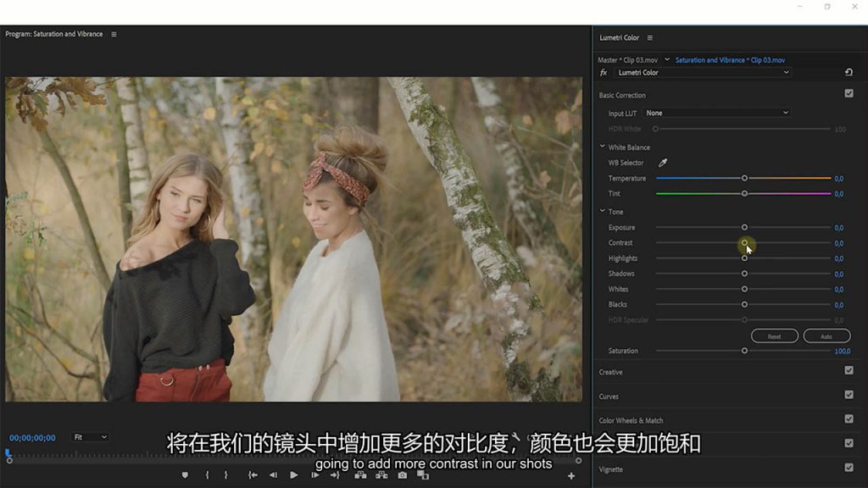The height and width of the screenshot is (488, 868).
Task: Switch to Master Clip 03.mov tab
Action: coord(627,60)
